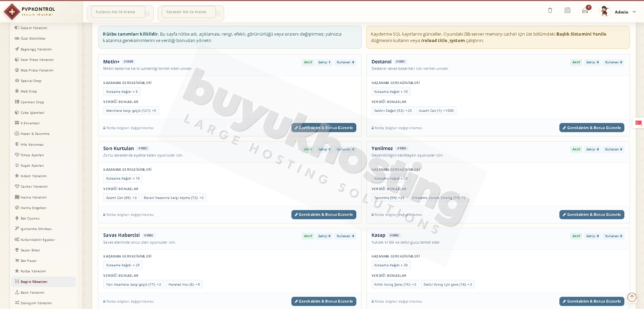Open the inbox notifications icon
644x309 pixels.
tap(585, 11)
